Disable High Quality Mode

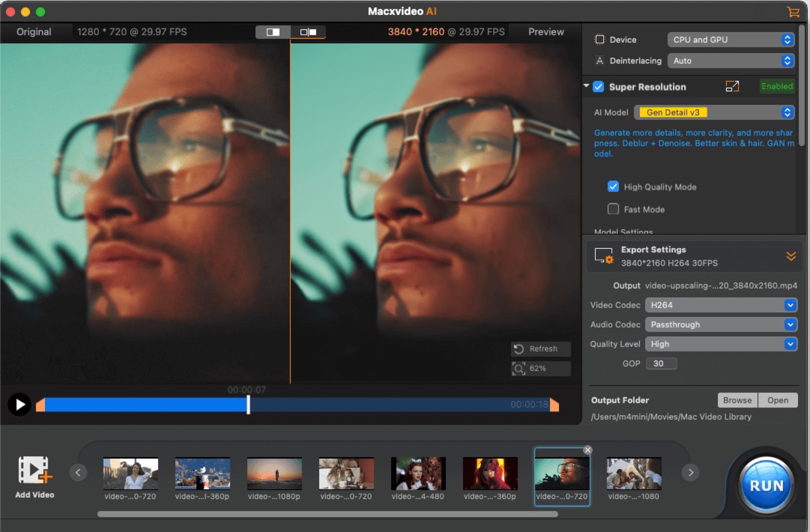pyautogui.click(x=613, y=187)
